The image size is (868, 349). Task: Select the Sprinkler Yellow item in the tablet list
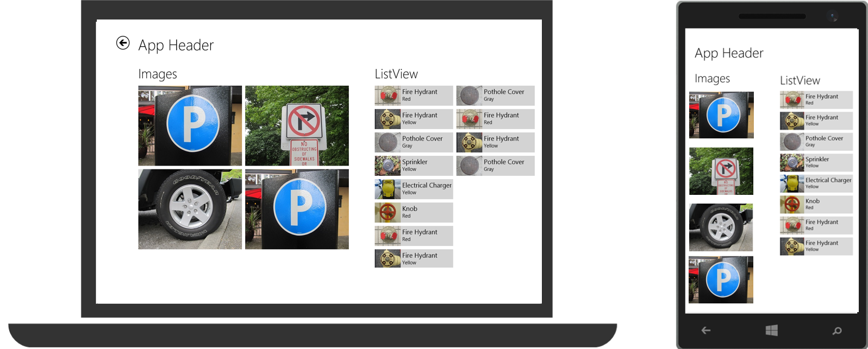click(414, 166)
